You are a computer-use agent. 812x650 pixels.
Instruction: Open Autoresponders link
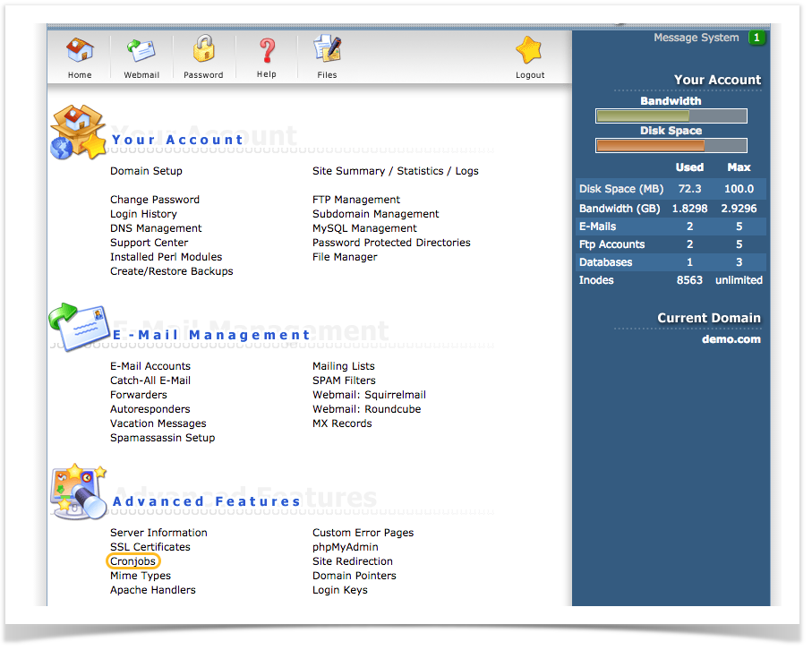[150, 409]
